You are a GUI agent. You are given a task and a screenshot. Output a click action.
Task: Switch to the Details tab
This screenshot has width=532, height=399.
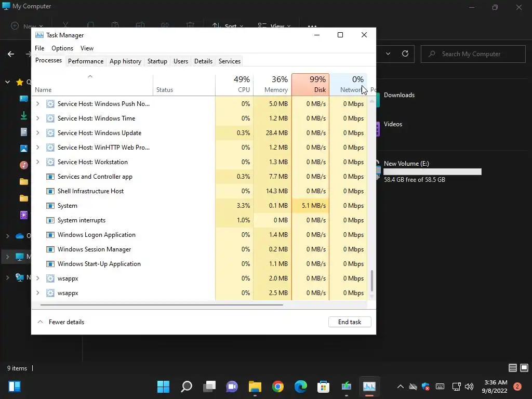[203, 61]
